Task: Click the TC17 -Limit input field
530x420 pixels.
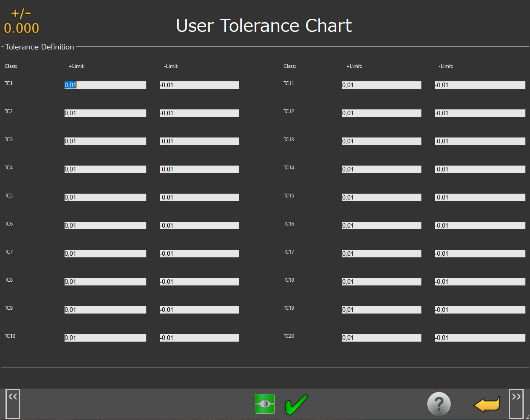Action: 480,254
